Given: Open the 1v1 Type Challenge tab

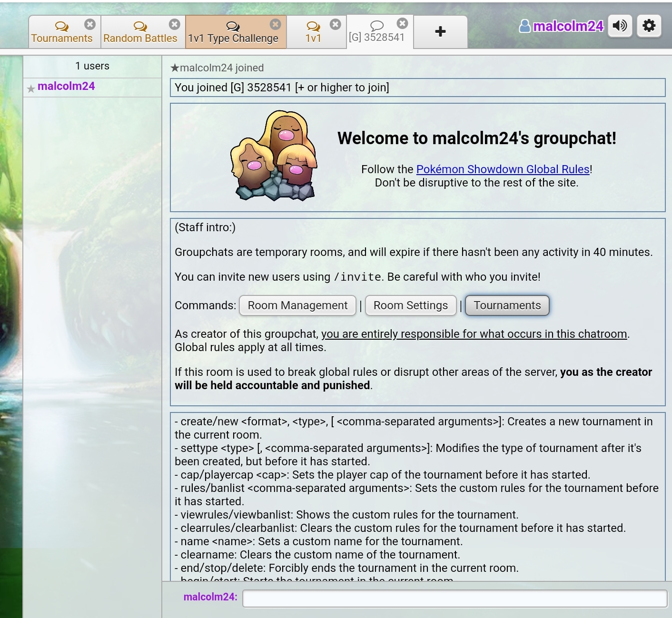Looking at the screenshot, I should tap(233, 33).
